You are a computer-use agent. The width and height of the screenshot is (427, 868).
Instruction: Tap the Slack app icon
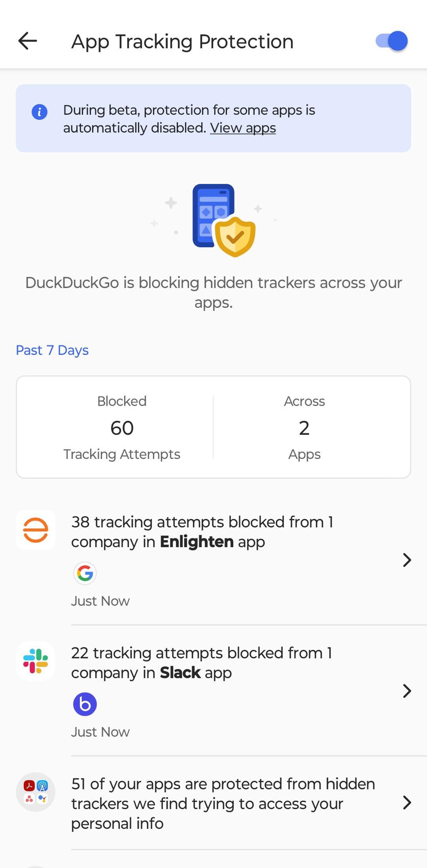[36, 661]
